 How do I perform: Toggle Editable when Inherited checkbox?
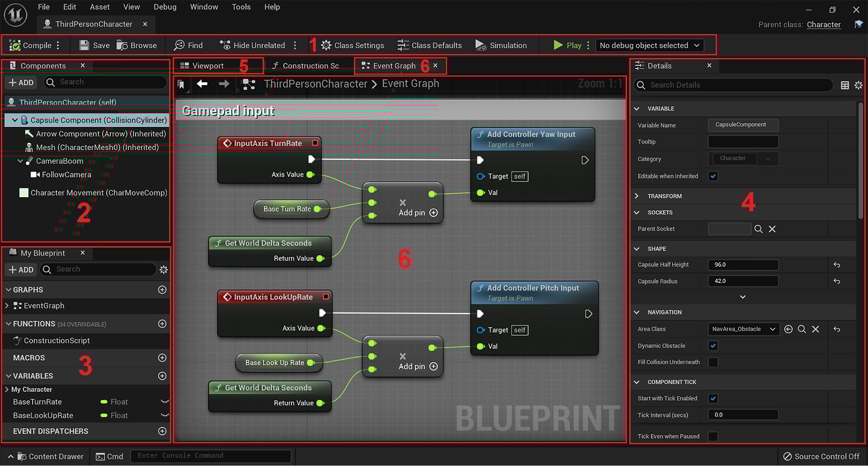tap(713, 176)
